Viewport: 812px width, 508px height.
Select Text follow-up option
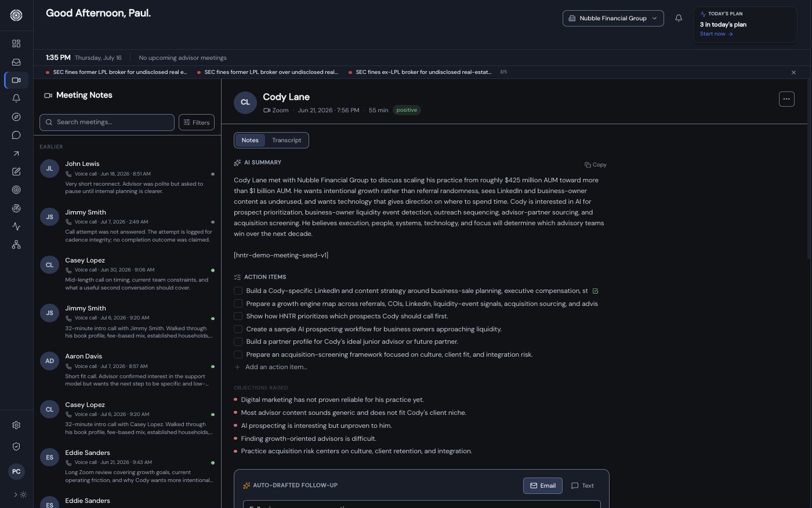(582, 485)
